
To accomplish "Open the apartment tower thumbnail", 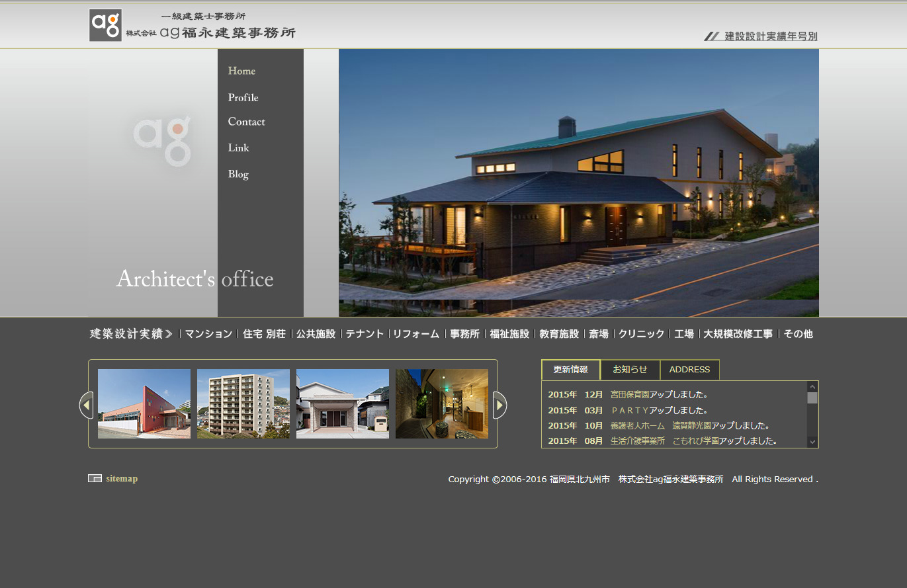I will tap(243, 403).
